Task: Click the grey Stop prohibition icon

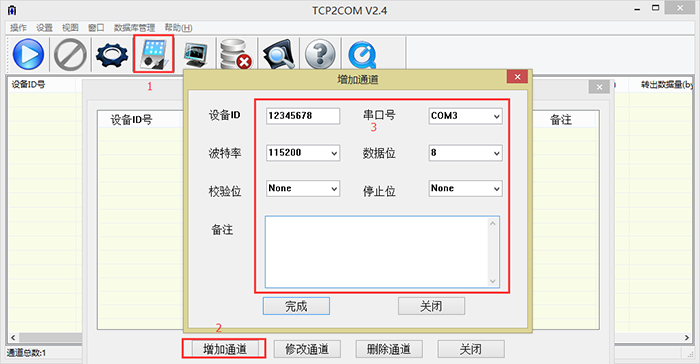Action: [x=70, y=54]
